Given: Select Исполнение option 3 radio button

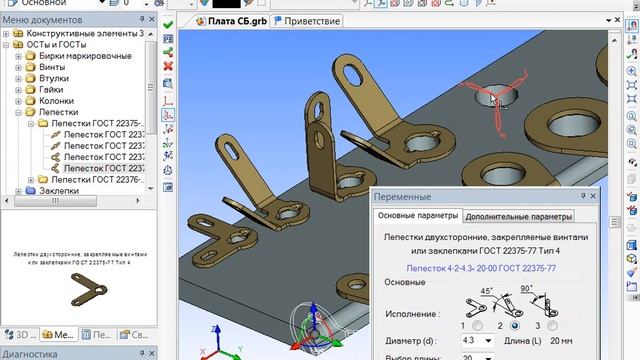Looking at the screenshot, I should click(x=552, y=326).
